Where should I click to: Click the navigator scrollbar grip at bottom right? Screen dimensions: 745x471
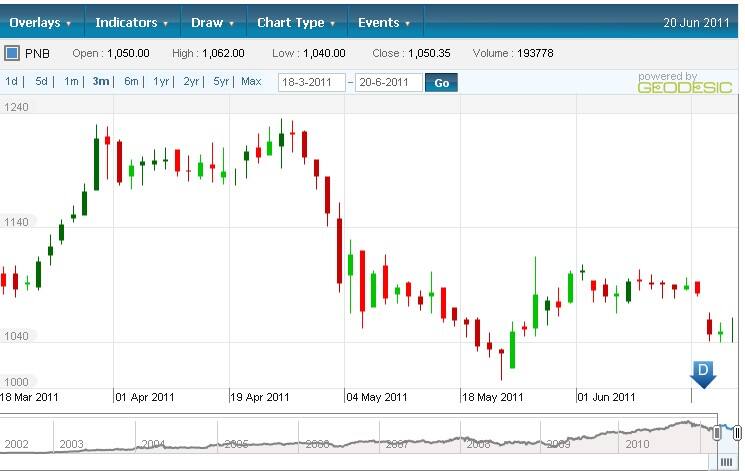click(x=727, y=461)
